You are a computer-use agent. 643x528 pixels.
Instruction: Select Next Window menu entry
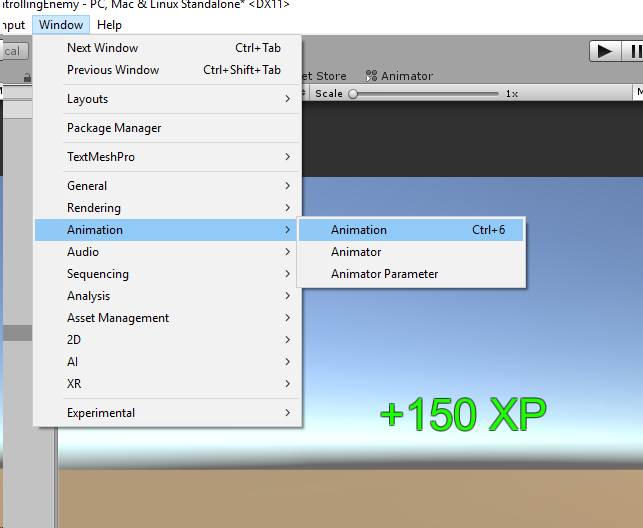[168, 48]
